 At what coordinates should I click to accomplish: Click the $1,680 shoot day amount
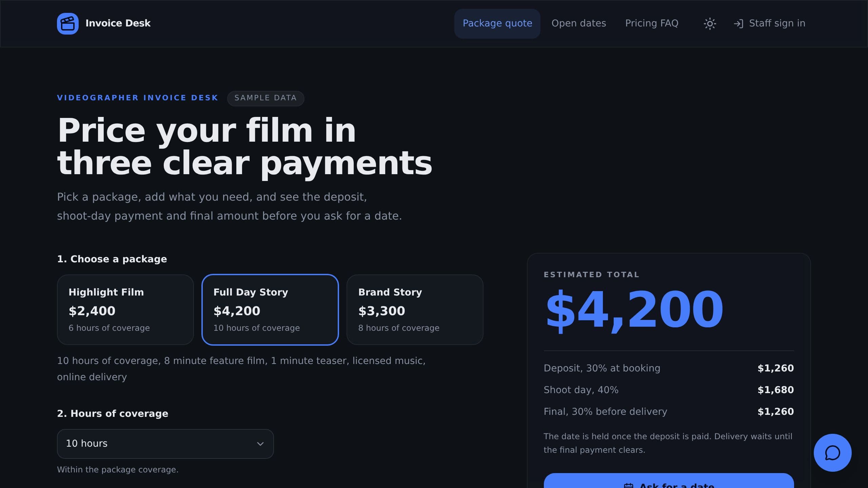775,390
